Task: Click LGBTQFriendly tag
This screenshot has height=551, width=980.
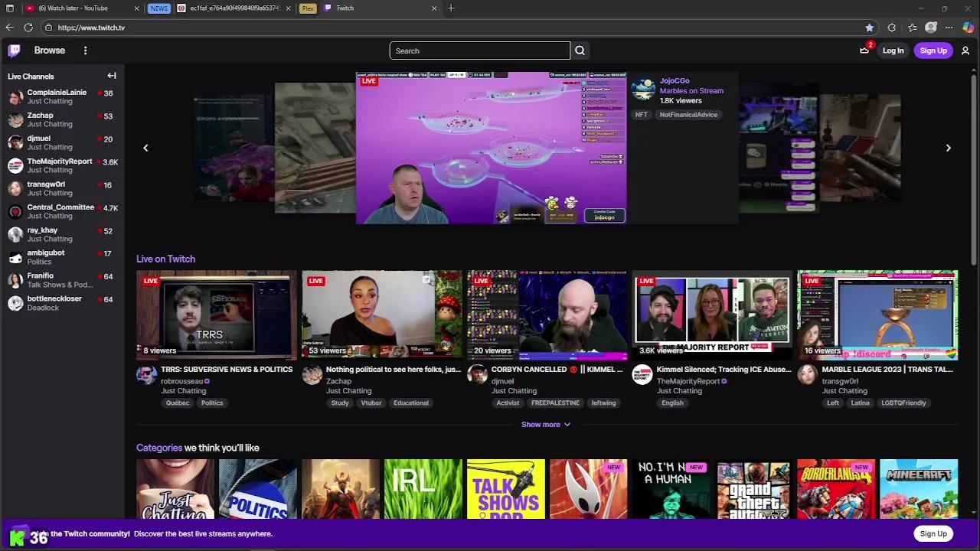Action: tap(903, 403)
